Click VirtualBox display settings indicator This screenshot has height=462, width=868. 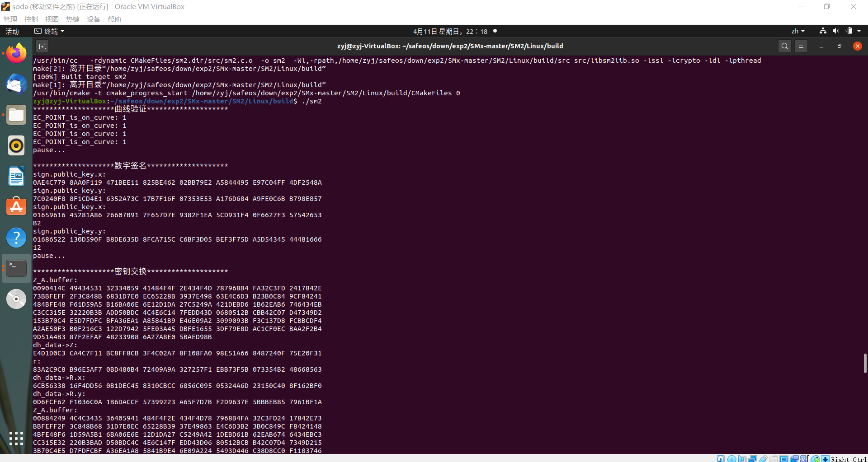[x=783, y=458]
